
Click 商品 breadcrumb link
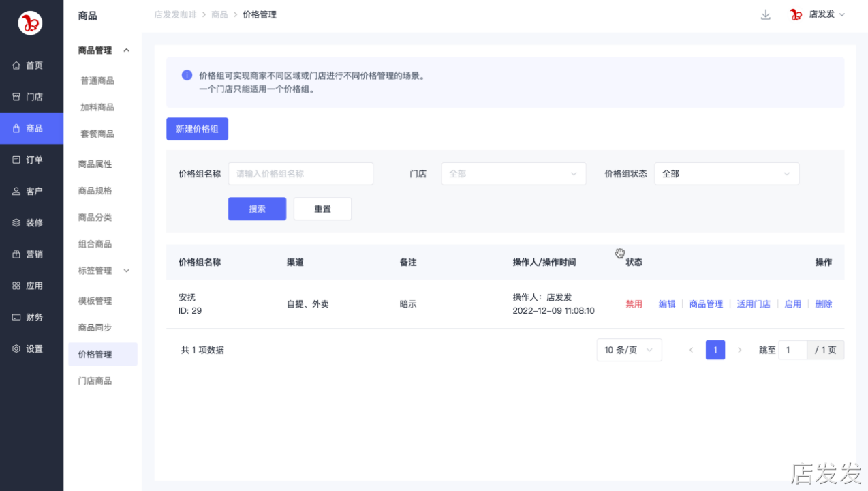pyautogui.click(x=219, y=14)
